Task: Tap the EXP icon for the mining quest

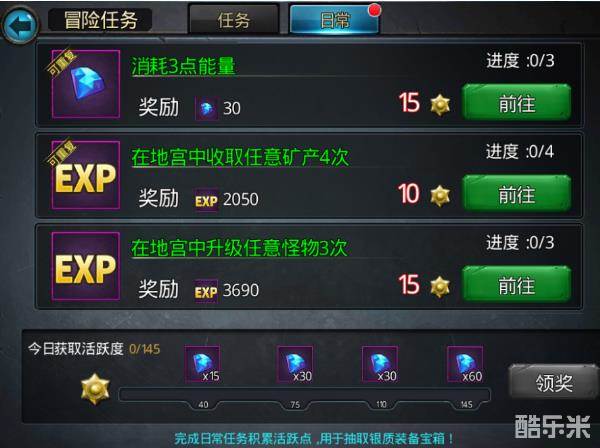Action: click(x=86, y=175)
